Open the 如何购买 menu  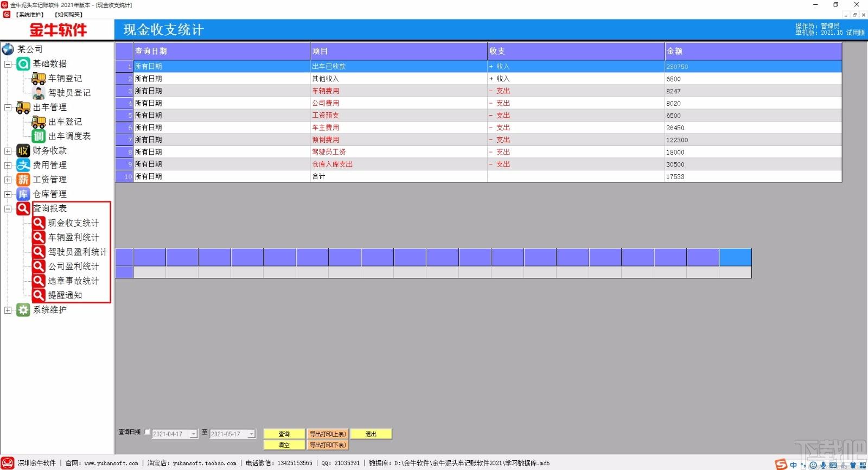tap(68, 15)
